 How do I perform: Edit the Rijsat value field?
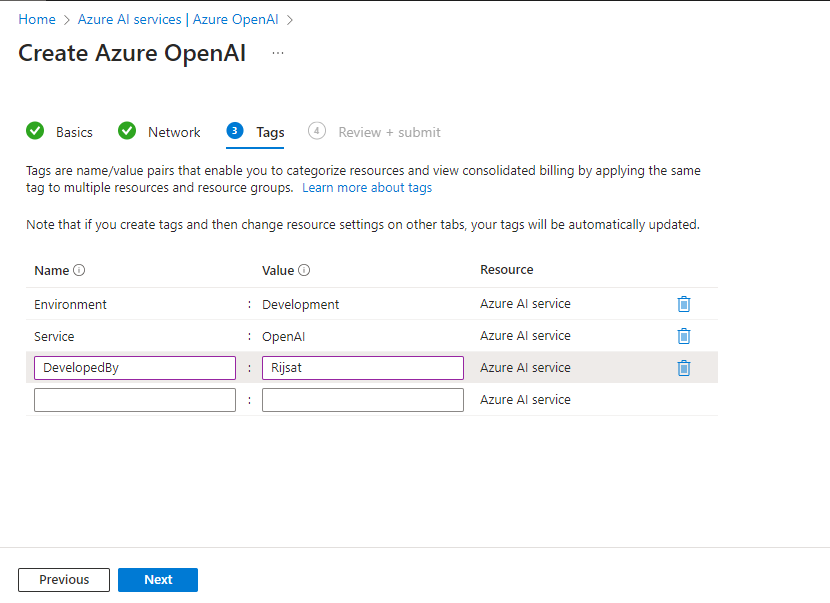(x=363, y=368)
